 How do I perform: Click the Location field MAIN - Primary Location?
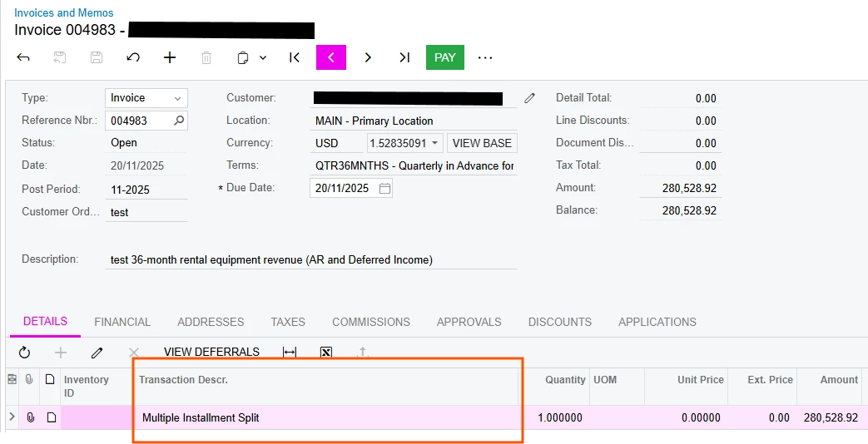[414, 121]
